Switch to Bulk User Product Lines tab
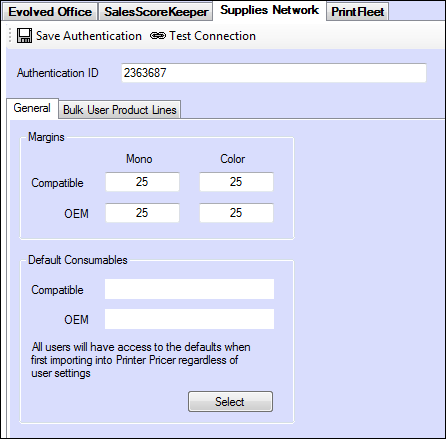 point(120,109)
